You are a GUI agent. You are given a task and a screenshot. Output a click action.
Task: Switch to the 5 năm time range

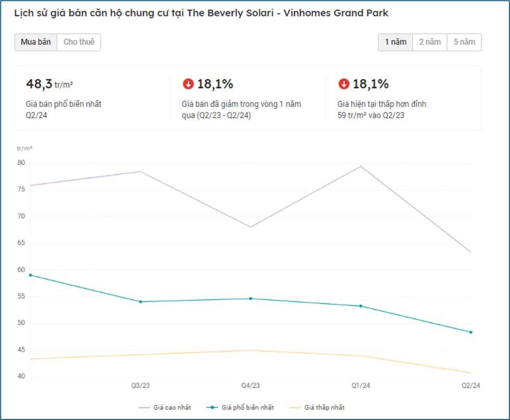465,42
